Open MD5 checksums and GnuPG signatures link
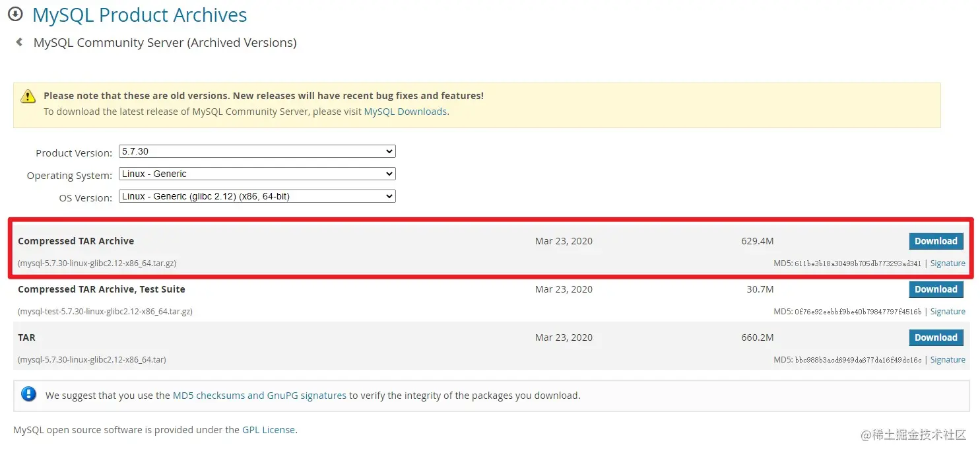The height and width of the screenshot is (455, 980). pyautogui.click(x=259, y=396)
